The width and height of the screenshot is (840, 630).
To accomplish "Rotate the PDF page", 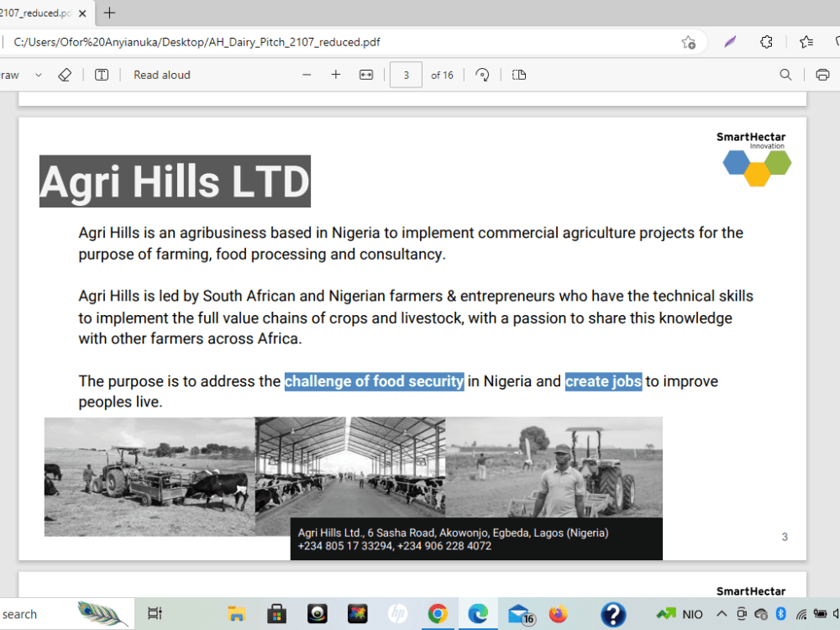I will pyautogui.click(x=482, y=75).
